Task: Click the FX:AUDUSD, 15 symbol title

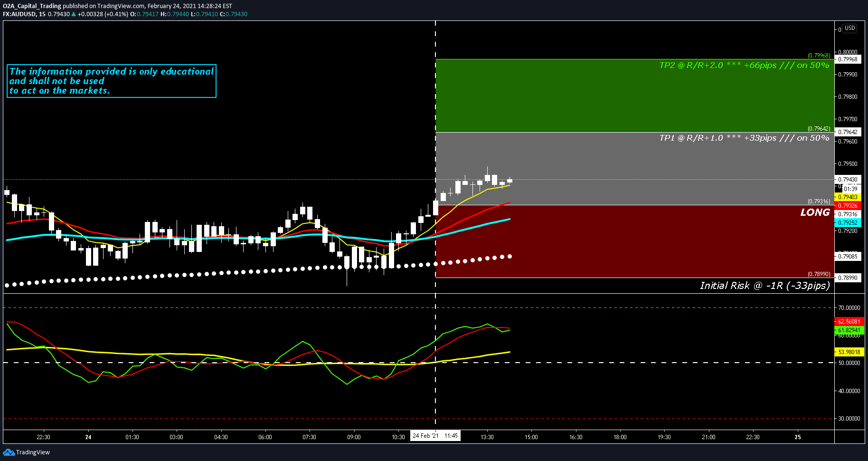Action: [24, 14]
